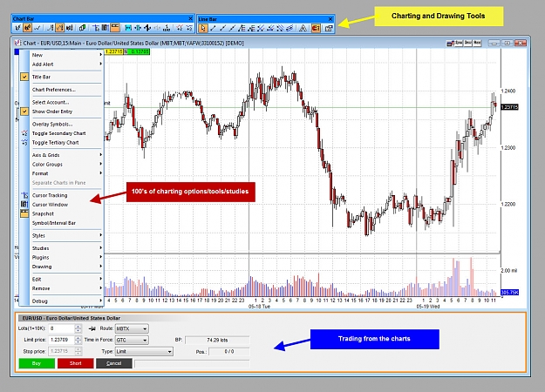
Task: Click the cyan horizontal spacing icon in Chart Bar
Action: click(x=128, y=28)
